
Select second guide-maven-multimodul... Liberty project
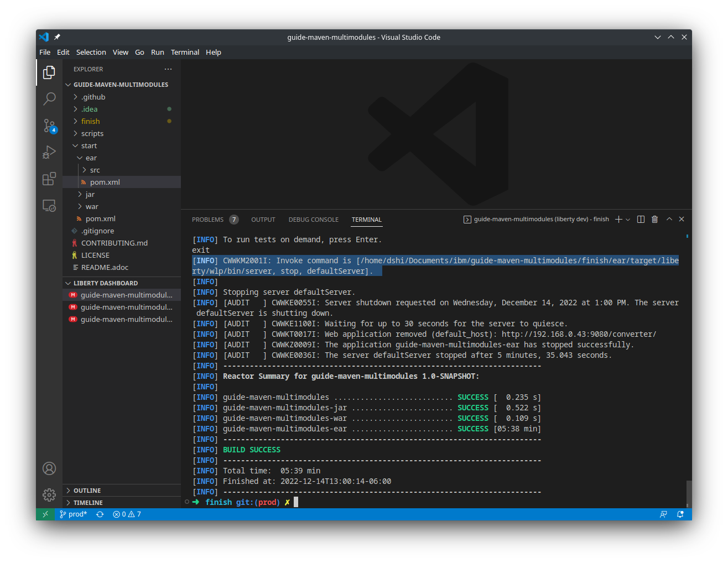click(122, 307)
